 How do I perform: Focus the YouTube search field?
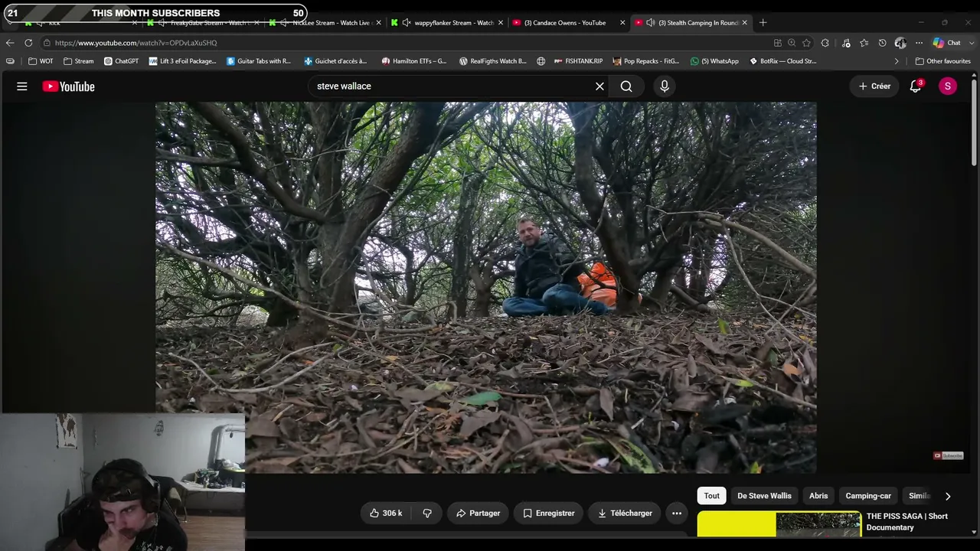pos(452,86)
